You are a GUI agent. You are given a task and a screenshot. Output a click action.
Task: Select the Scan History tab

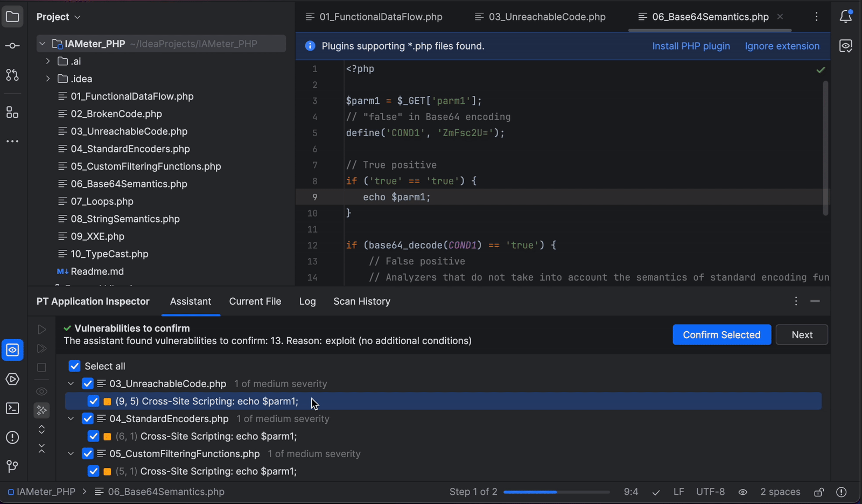362,302
